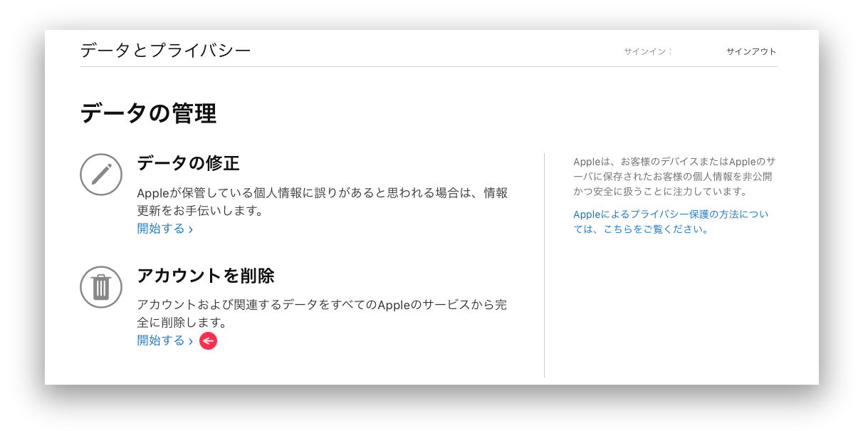
Task: Click the trash can icon for アカウントを削除
Action: point(101,287)
